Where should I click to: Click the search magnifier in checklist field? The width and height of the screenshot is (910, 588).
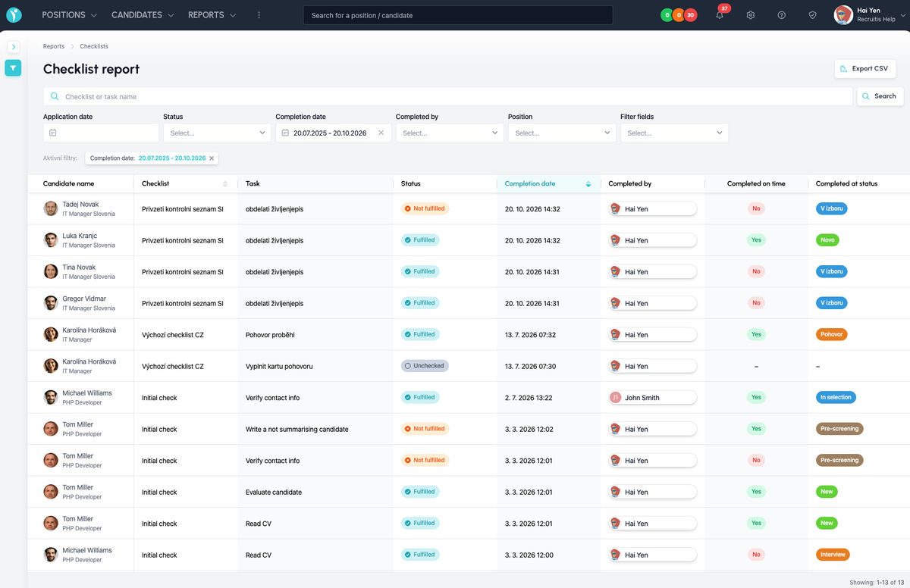point(55,97)
